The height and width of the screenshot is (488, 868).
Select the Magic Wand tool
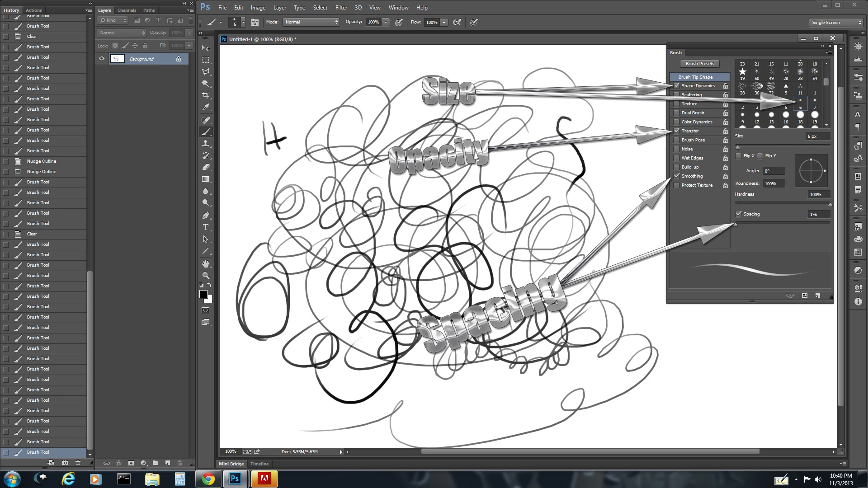[x=206, y=84]
